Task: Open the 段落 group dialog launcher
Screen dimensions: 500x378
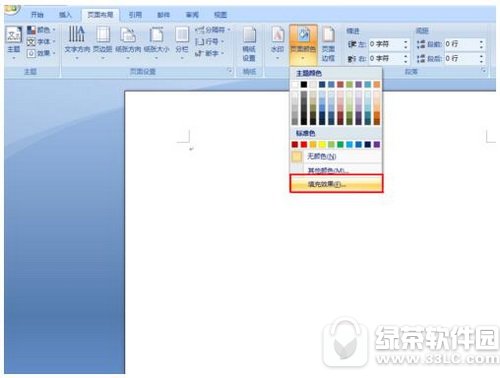Action: [x=483, y=70]
